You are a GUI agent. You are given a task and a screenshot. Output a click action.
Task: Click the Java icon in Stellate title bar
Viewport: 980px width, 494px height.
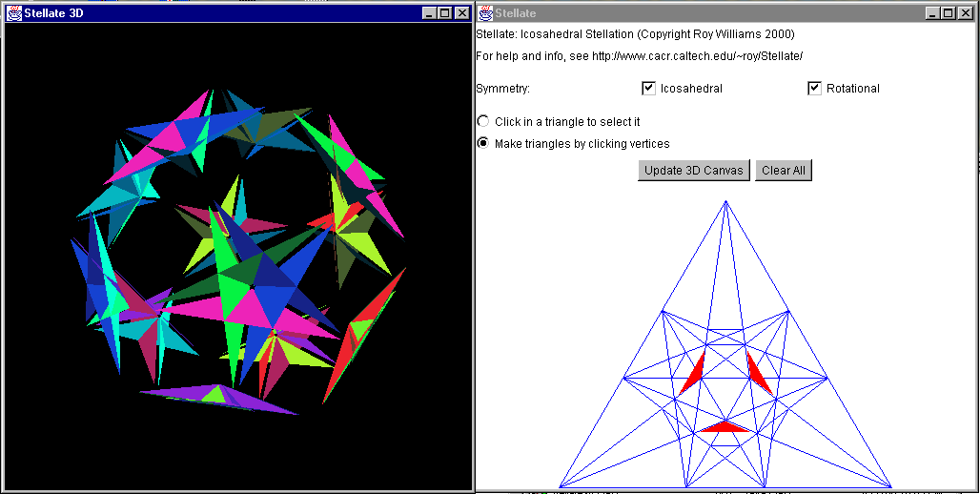click(x=485, y=13)
